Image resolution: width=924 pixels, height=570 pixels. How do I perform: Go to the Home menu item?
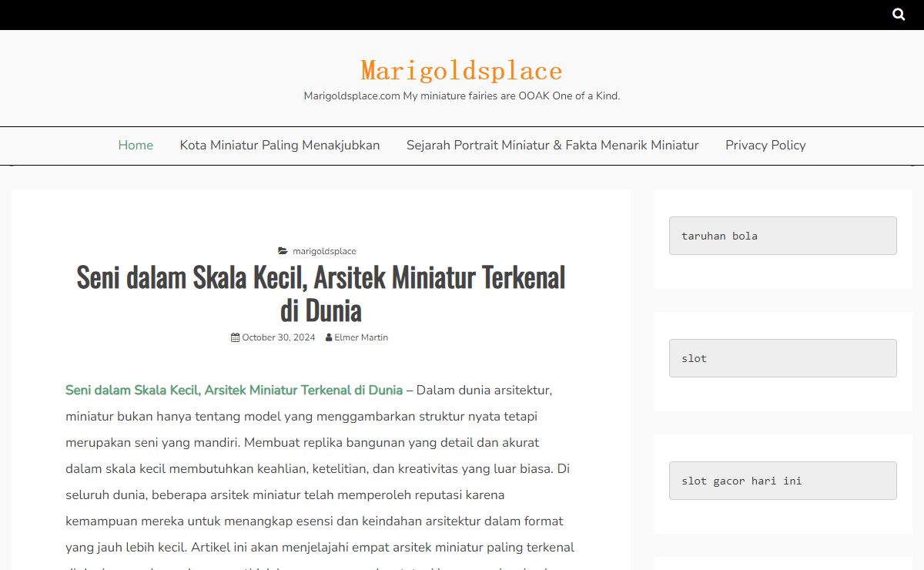[136, 145]
